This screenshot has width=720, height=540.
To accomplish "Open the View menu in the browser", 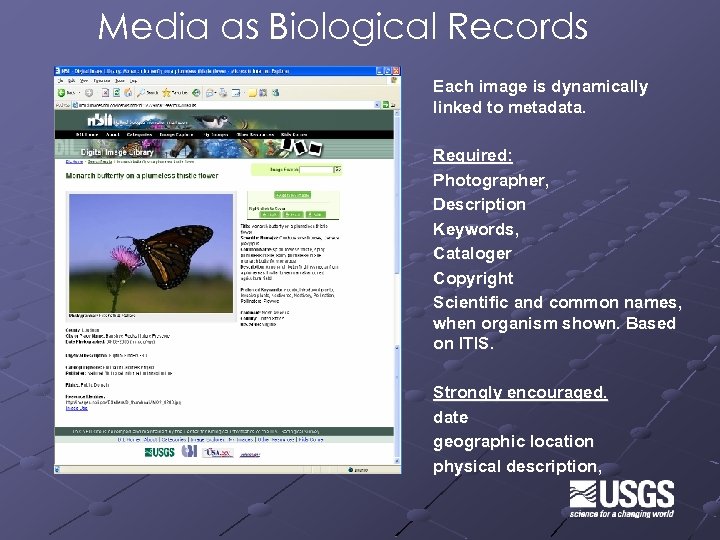I will point(84,81).
